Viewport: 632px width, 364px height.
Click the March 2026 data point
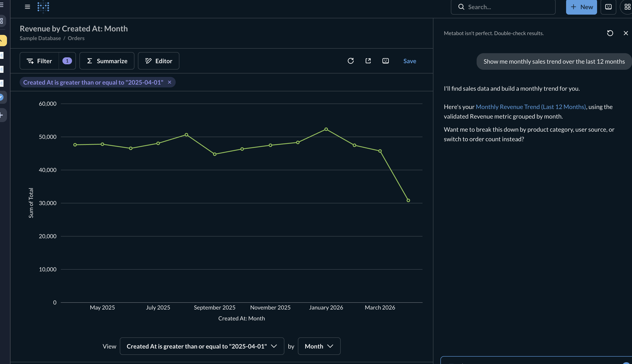[380, 151]
